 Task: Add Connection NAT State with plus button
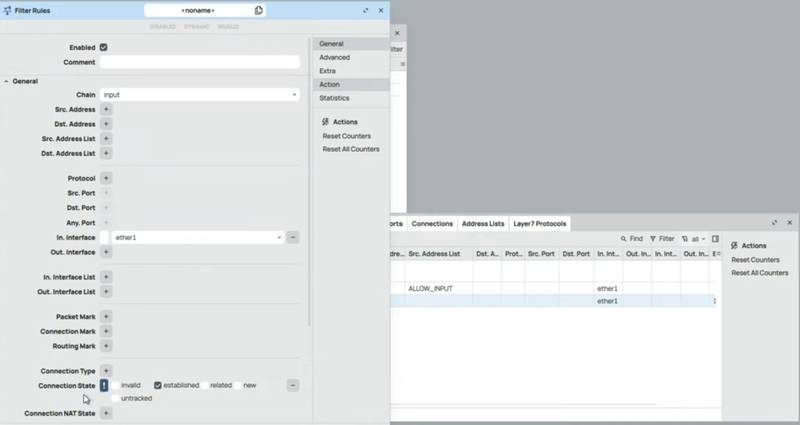pos(106,413)
